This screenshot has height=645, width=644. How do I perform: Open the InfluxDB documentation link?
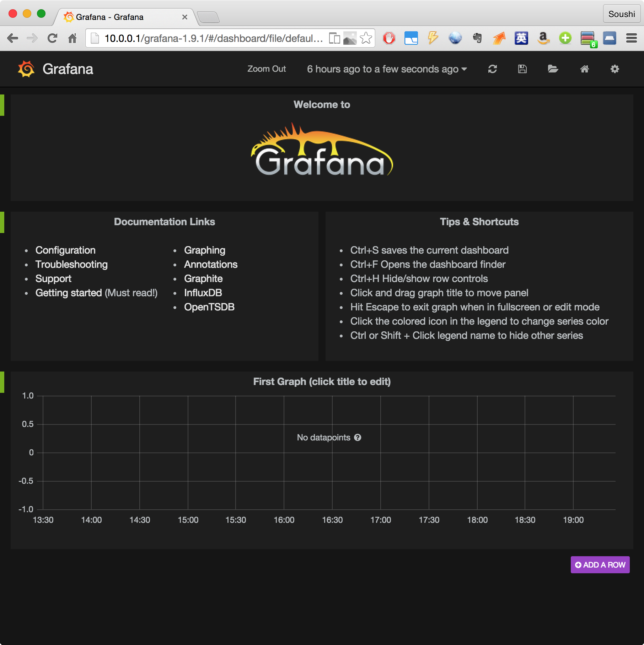click(203, 293)
